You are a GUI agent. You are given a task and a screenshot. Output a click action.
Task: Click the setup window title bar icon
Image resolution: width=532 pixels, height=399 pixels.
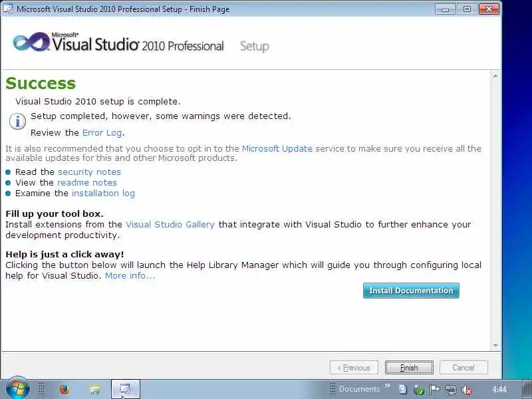[8, 9]
